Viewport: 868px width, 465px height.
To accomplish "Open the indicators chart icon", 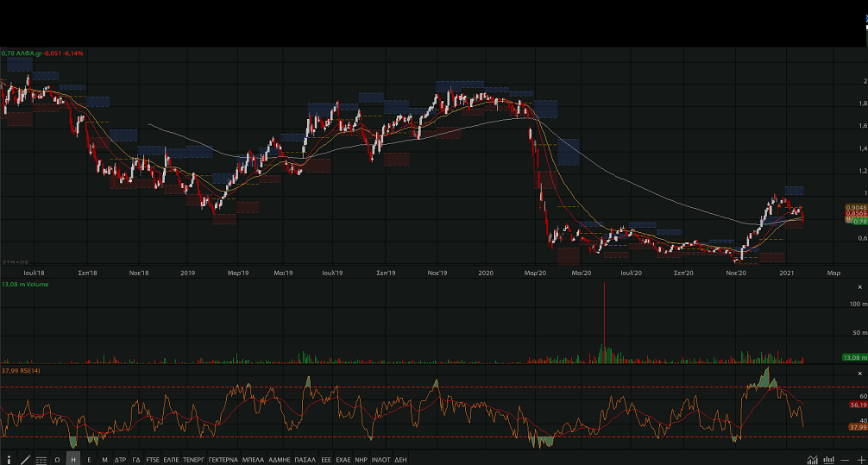I will [812, 459].
